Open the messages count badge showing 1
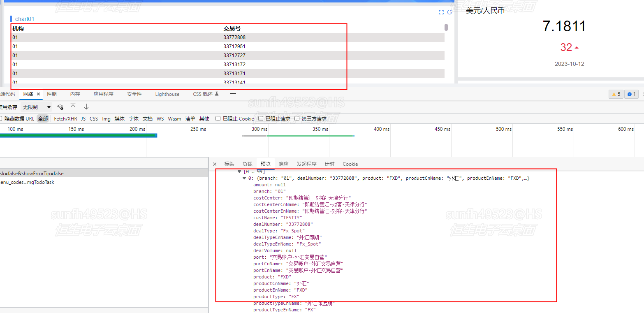 click(631, 94)
